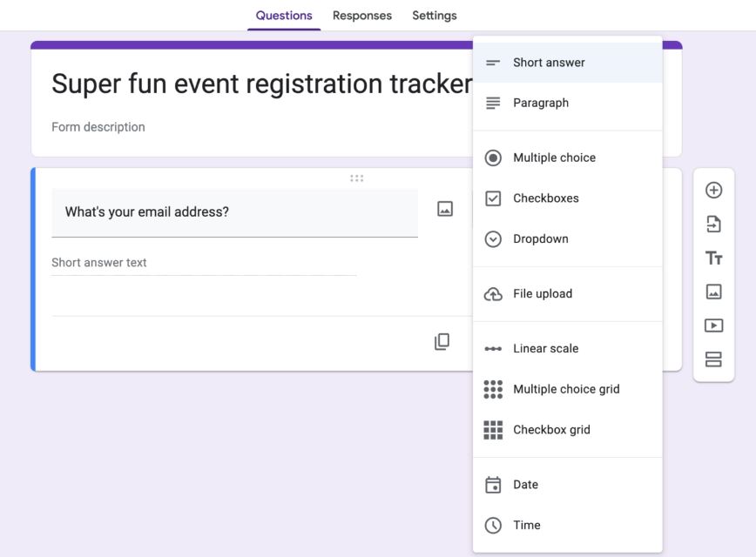Viewport: 756px width, 557px height.
Task: Open the Settings tab
Action: [435, 16]
